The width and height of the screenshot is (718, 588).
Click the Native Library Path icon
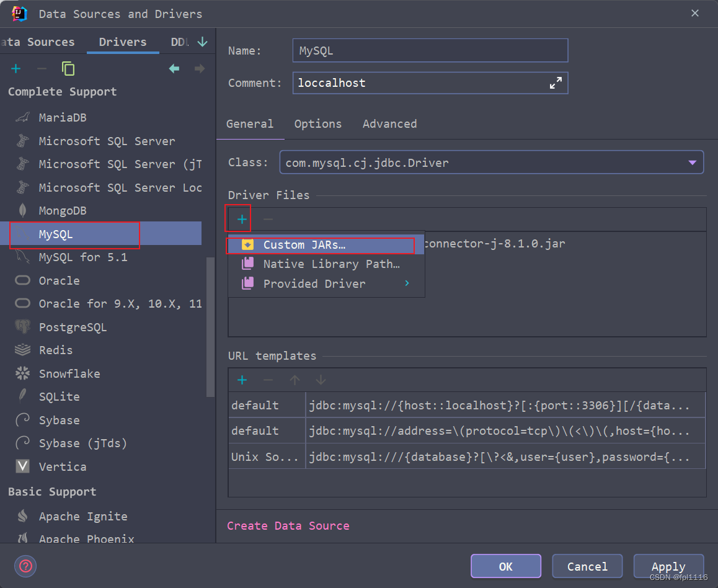(x=248, y=264)
